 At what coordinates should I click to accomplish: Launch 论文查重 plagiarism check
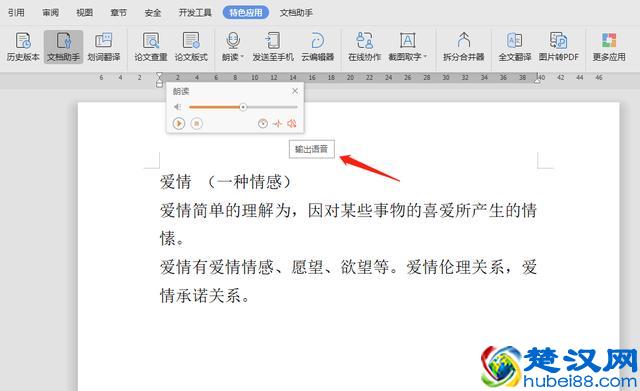coord(151,47)
